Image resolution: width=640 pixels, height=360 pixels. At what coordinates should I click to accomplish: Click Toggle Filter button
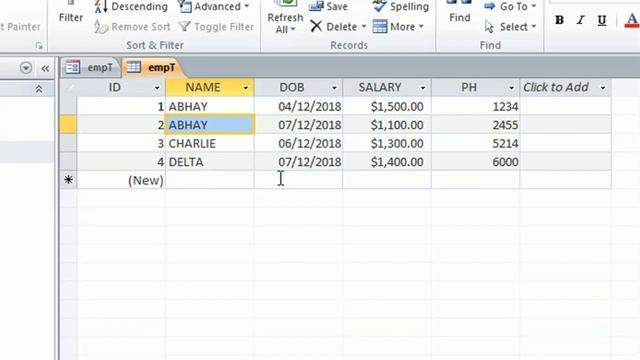(216, 27)
